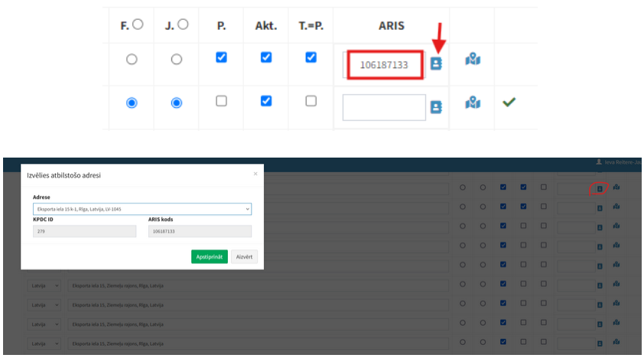The image size is (644, 358).
Task: Open map icon in second top table row
Action: pos(473,103)
